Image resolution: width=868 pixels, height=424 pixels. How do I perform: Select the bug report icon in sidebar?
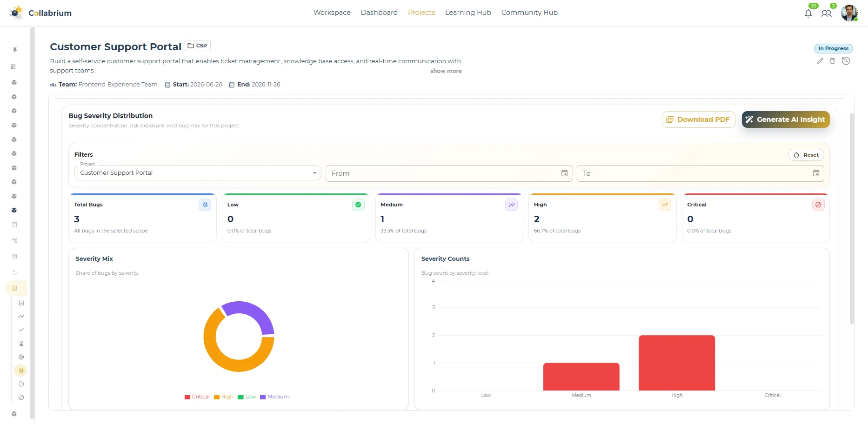pos(21,371)
